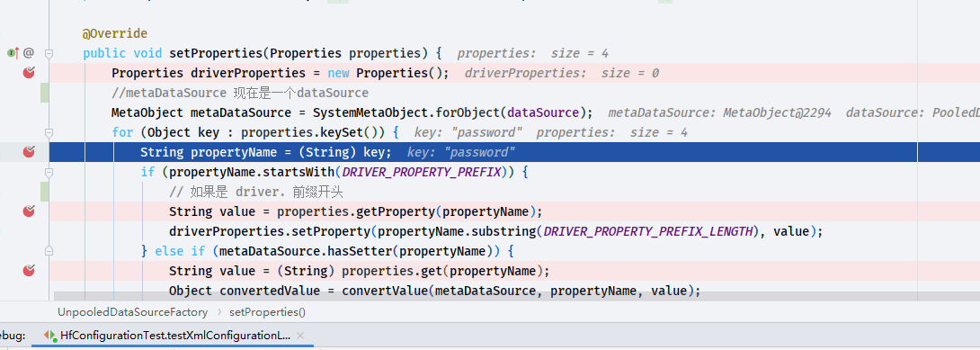980x350 pixels.
Task: Disable breakpoint on properties.get(propertyName) line
Action: coord(29,271)
